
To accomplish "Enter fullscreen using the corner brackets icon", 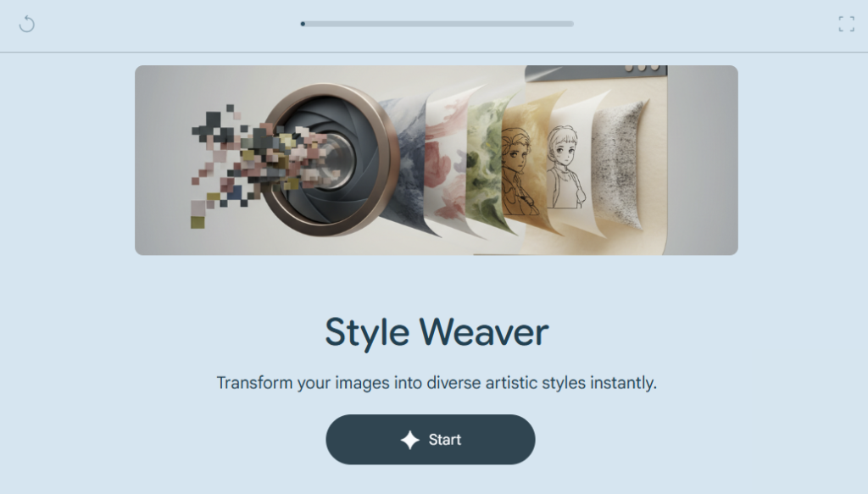I will pos(846,24).
